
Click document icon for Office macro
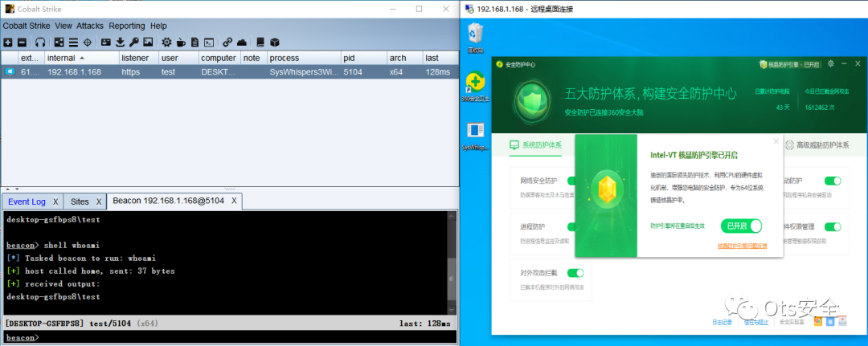click(x=194, y=42)
